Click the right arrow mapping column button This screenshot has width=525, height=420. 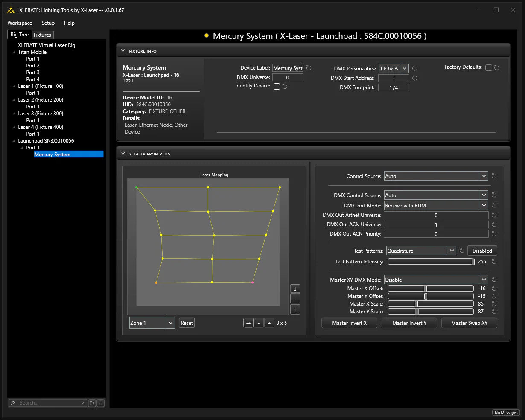click(248, 323)
